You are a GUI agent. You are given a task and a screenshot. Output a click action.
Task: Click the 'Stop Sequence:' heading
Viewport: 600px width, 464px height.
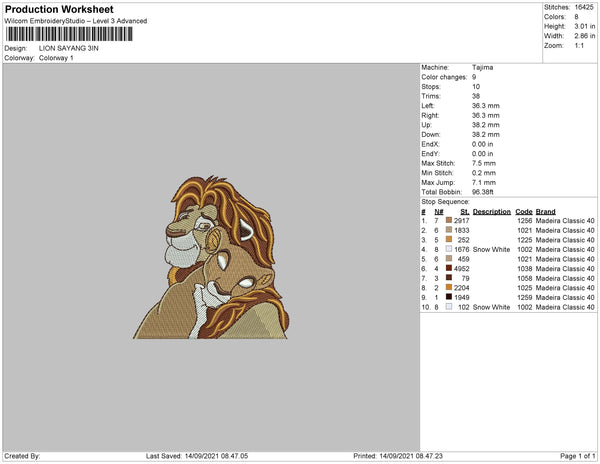445,202
